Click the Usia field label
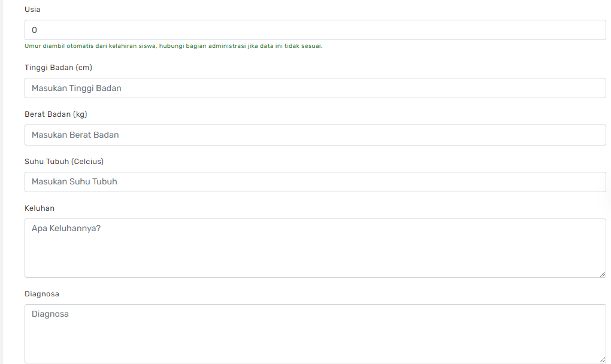Viewport: 611px width, 364px height. [x=32, y=10]
